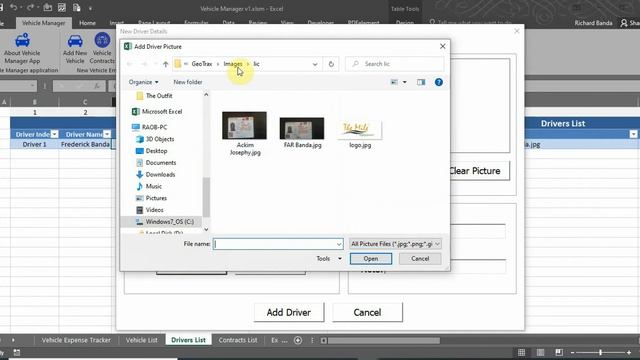Click the Help question mark icon
This screenshot has height=360, width=640.
439,82
